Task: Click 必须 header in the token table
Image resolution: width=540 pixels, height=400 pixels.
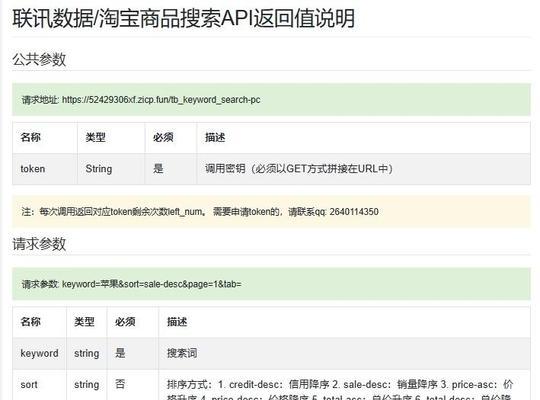Action: 163,137
